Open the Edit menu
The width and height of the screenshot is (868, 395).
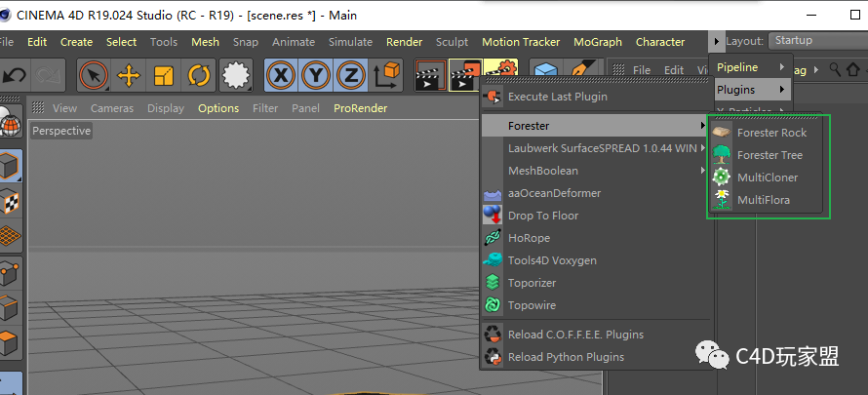pos(37,42)
